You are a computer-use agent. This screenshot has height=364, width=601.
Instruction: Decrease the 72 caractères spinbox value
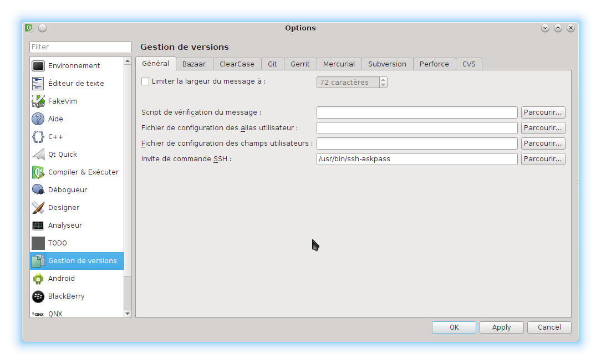click(383, 85)
